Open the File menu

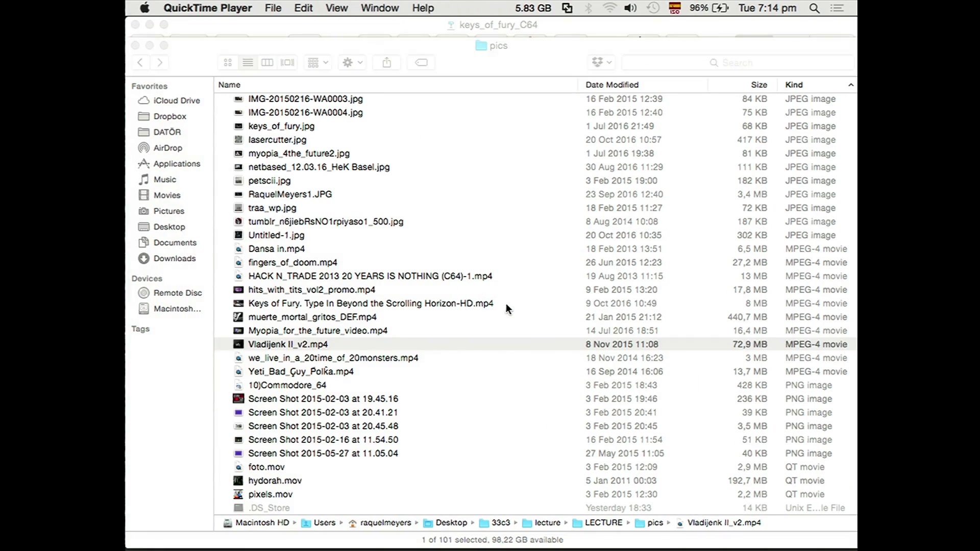click(x=273, y=8)
